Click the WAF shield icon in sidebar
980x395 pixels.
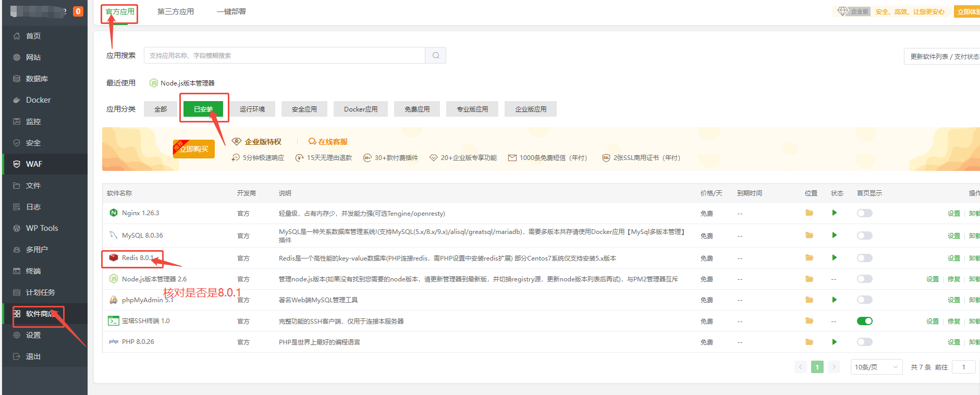[x=17, y=164]
